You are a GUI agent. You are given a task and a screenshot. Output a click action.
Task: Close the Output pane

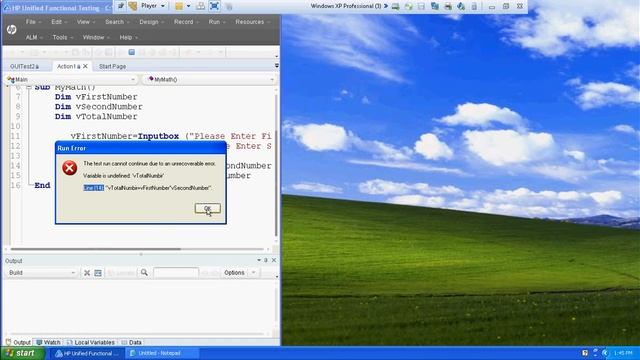point(274,260)
